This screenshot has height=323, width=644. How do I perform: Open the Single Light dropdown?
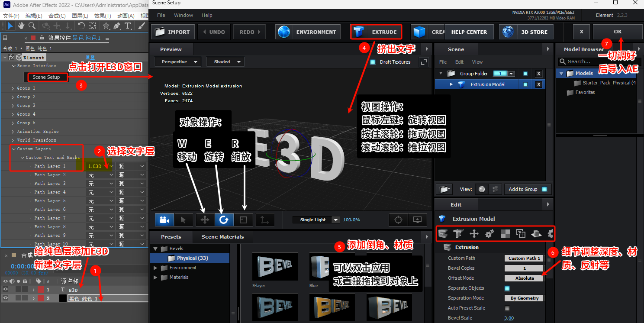pyautogui.click(x=316, y=220)
